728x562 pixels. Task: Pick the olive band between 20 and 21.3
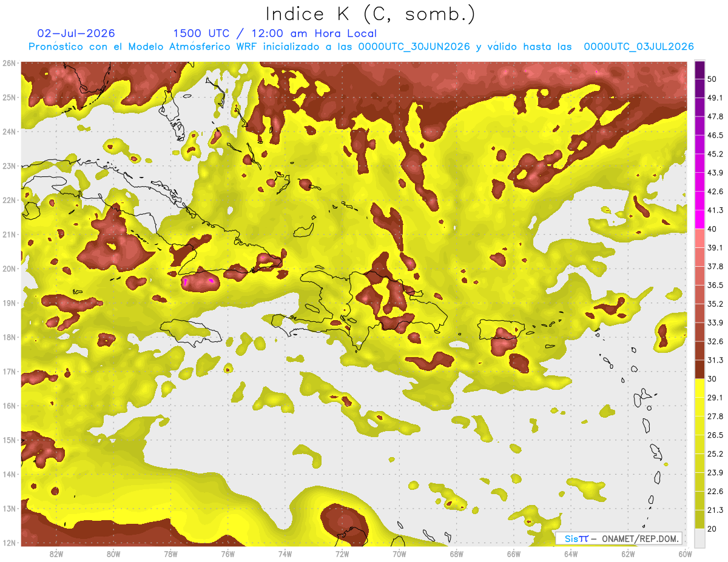(x=699, y=519)
